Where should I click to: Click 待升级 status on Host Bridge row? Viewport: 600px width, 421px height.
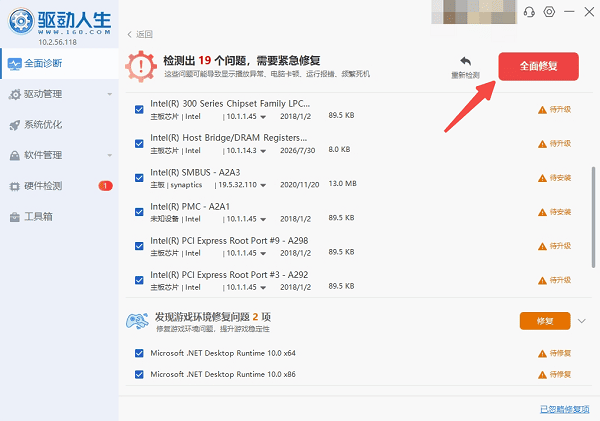(x=560, y=144)
